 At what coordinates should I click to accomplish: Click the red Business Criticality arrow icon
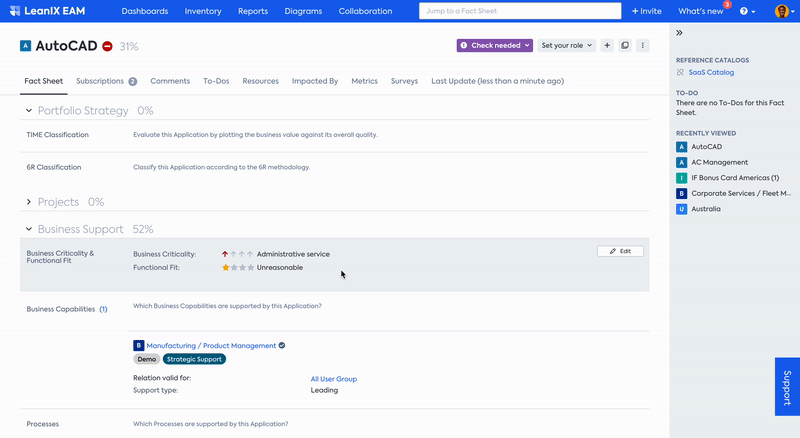pos(225,254)
